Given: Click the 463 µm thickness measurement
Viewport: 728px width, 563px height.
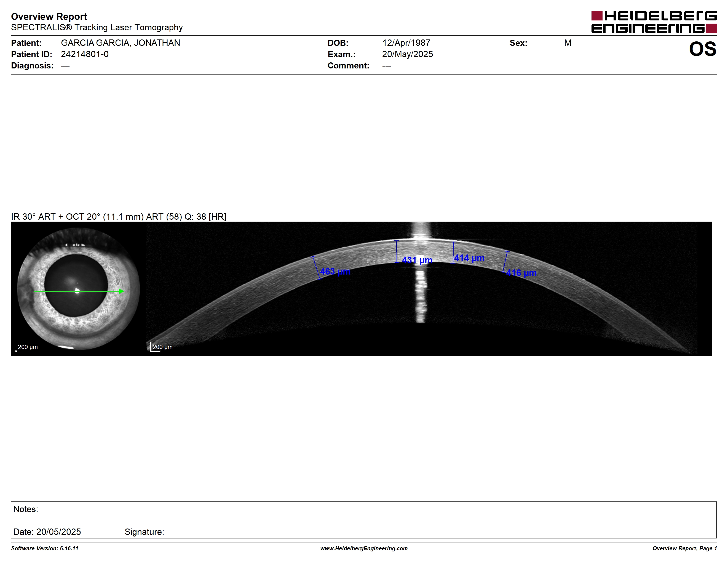Looking at the screenshot, I should [x=335, y=272].
